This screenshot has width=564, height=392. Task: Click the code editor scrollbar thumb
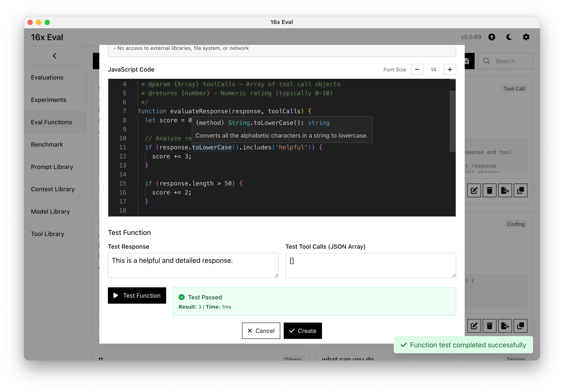[452, 121]
